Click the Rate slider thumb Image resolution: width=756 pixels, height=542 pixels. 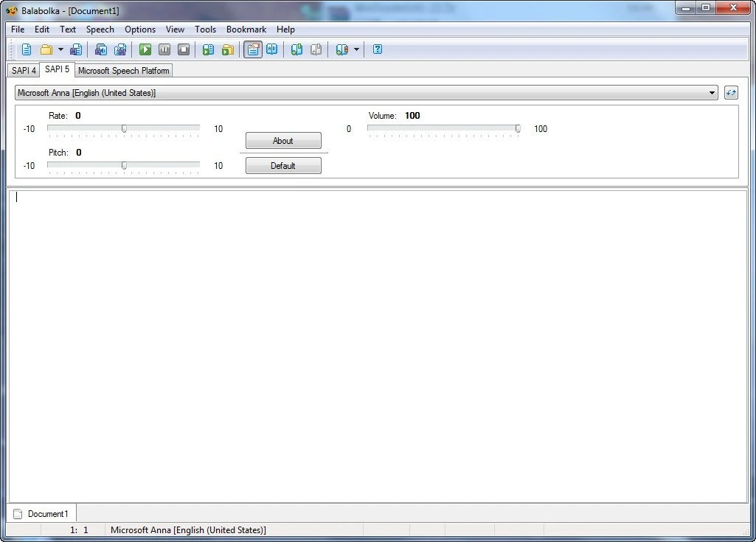coord(124,129)
